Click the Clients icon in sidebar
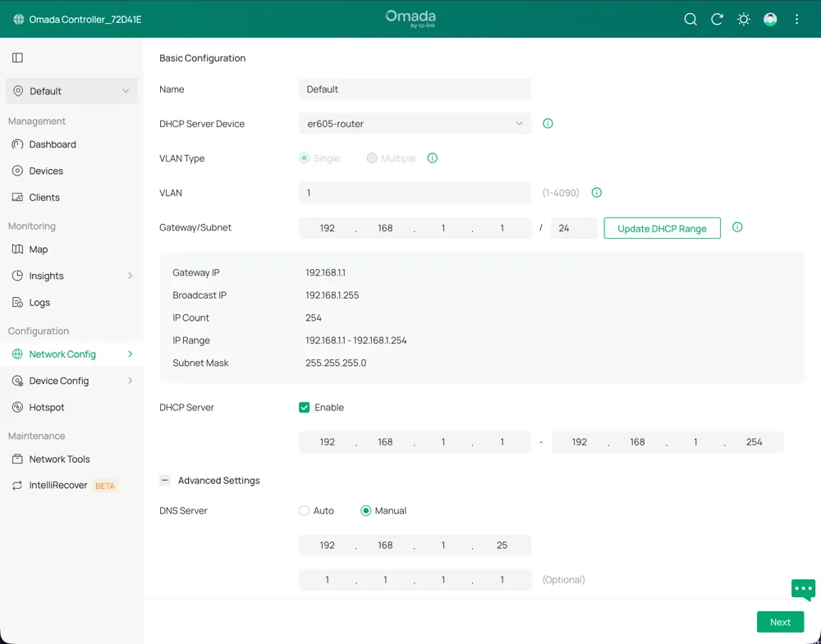Image resolution: width=821 pixels, height=644 pixels. pyautogui.click(x=17, y=197)
